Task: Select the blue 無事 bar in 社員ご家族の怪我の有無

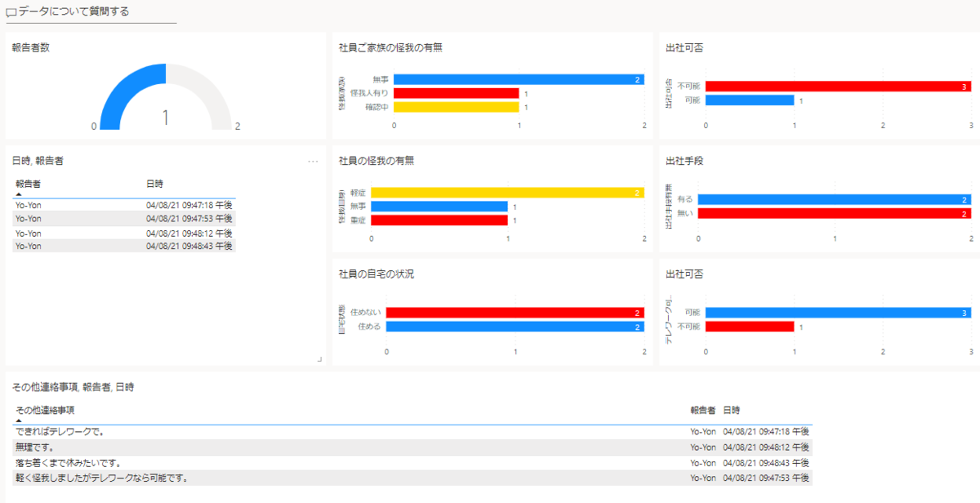Action: 519,79
